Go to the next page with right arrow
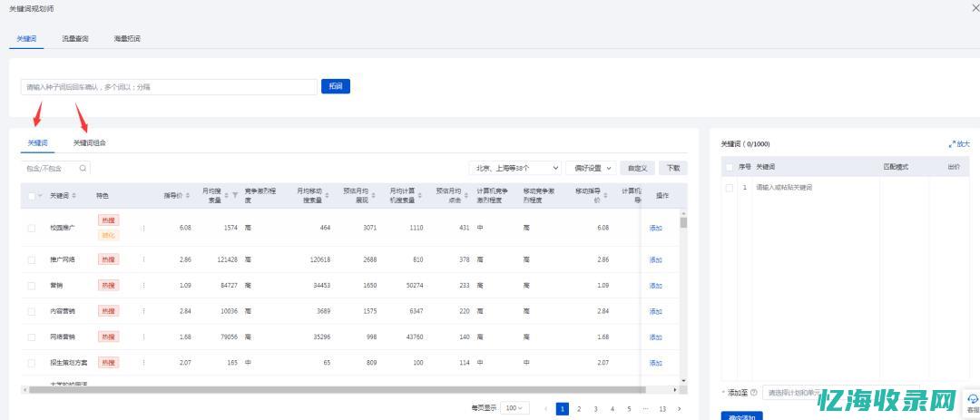 [680, 409]
